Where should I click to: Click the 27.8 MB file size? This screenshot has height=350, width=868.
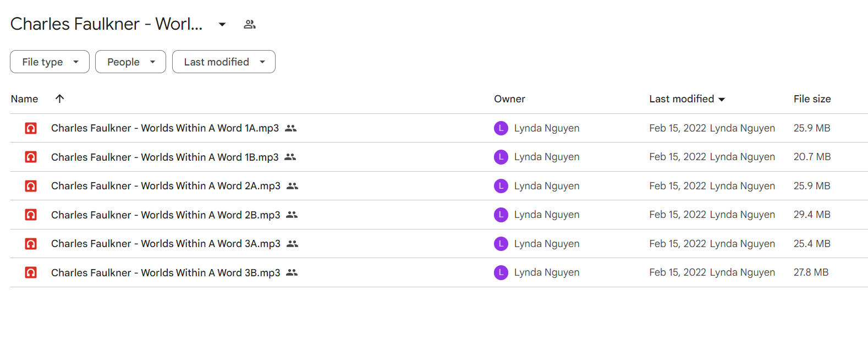[x=811, y=272]
